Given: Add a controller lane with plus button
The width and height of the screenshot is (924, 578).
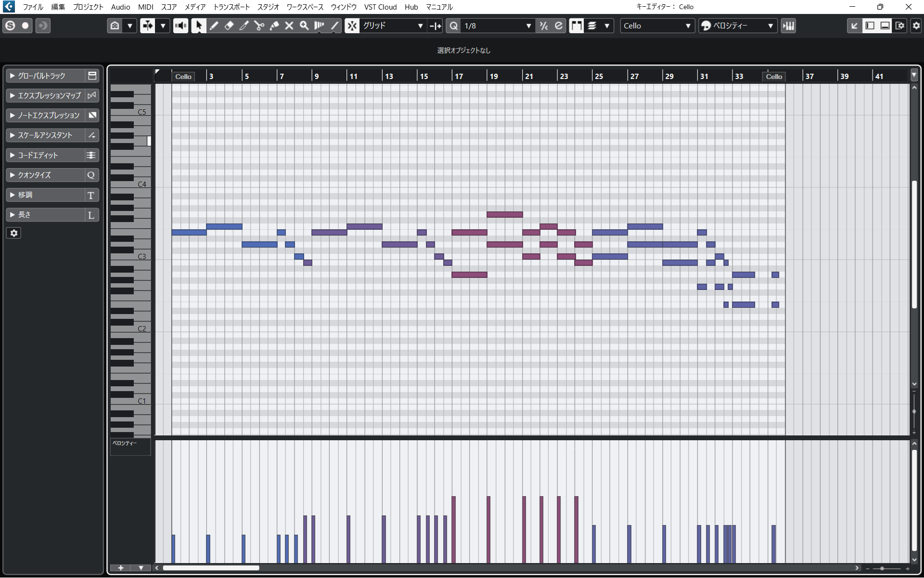Looking at the screenshot, I should [121, 568].
